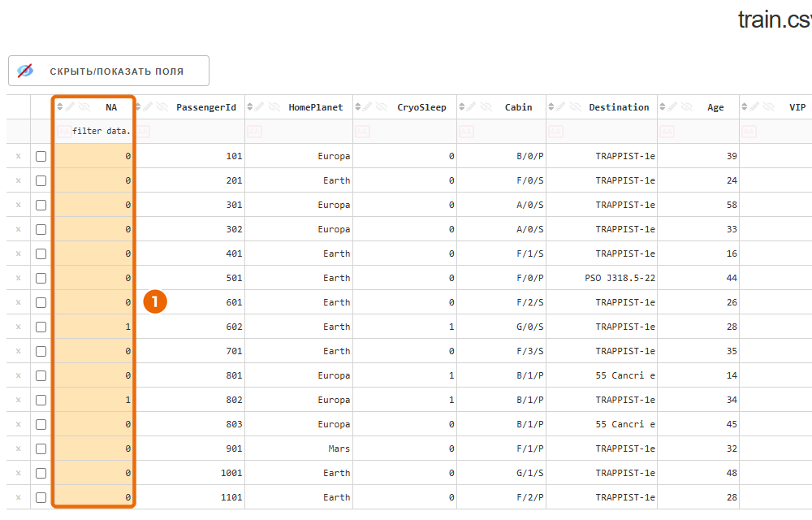Click the CryoSleep column header label
This screenshot has height=520, width=812.
click(421, 107)
